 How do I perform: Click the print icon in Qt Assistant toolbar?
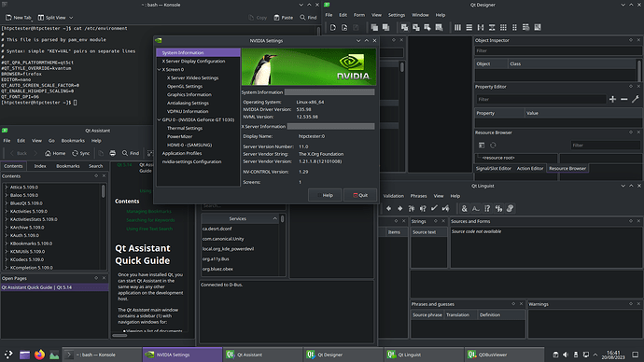click(x=113, y=153)
